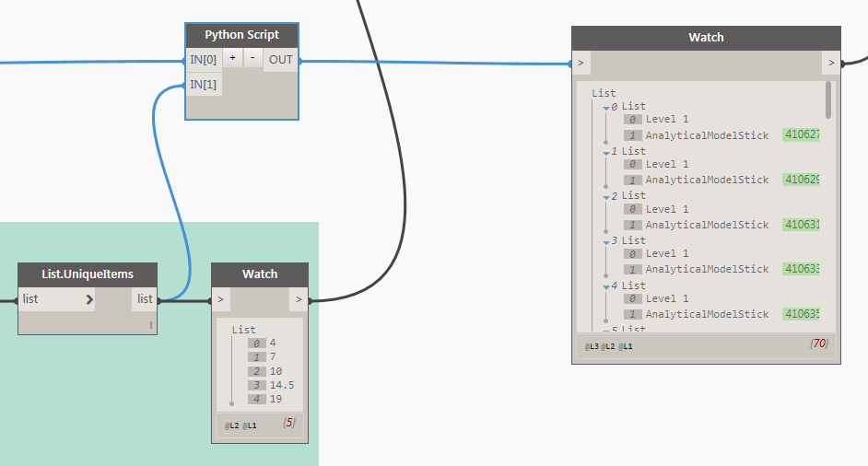The height and width of the screenshot is (466, 868).
Task: Select value 10 in small Watch list
Action: pos(276,371)
